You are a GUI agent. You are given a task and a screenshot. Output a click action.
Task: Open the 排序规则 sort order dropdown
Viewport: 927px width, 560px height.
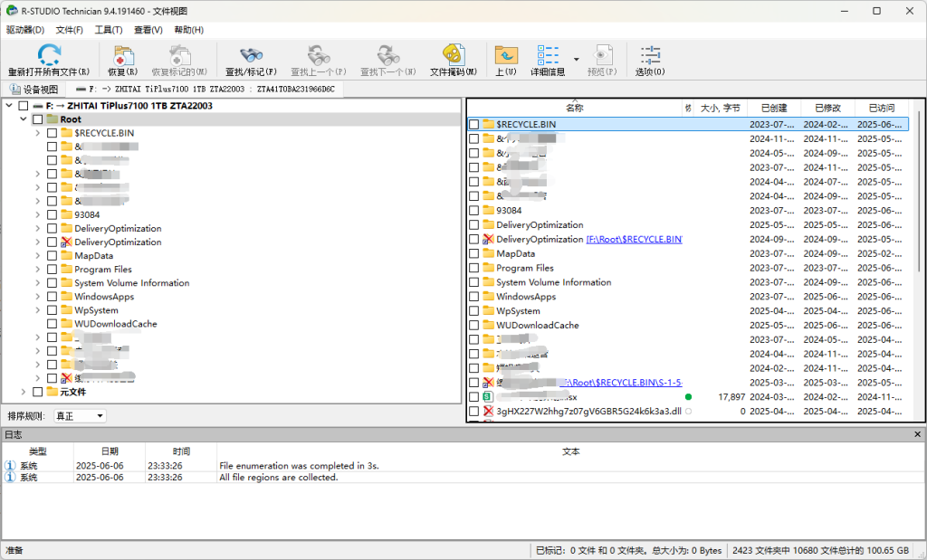pyautogui.click(x=80, y=416)
